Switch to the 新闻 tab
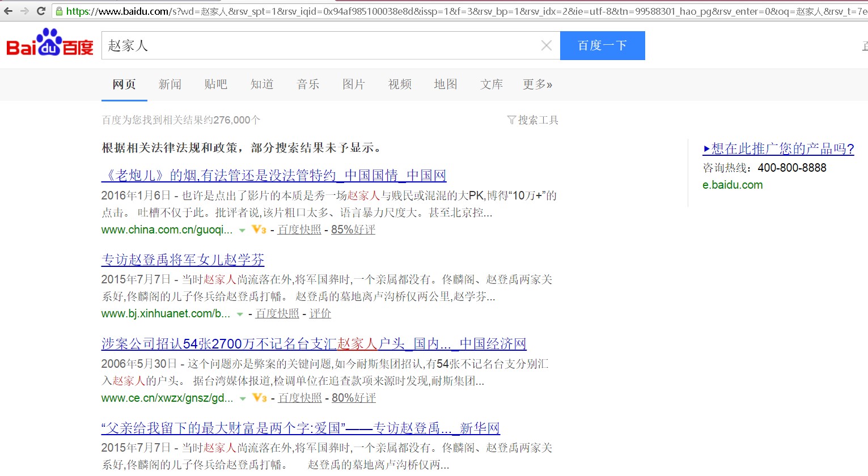868x476 pixels. pyautogui.click(x=170, y=84)
